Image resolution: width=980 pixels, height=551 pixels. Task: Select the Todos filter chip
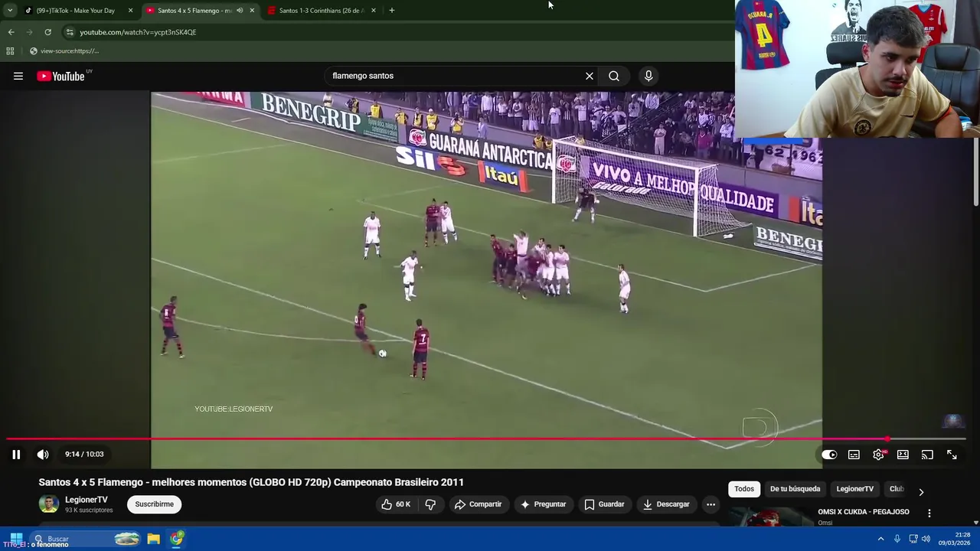pyautogui.click(x=744, y=489)
